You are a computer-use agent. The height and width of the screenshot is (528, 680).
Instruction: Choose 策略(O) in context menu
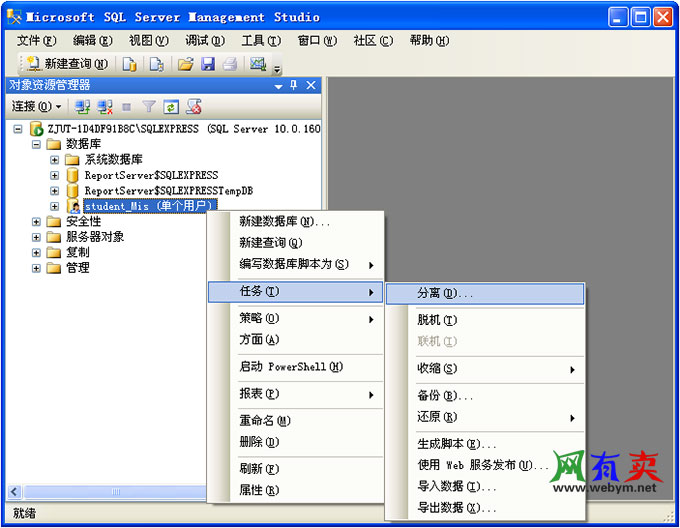tap(296, 318)
